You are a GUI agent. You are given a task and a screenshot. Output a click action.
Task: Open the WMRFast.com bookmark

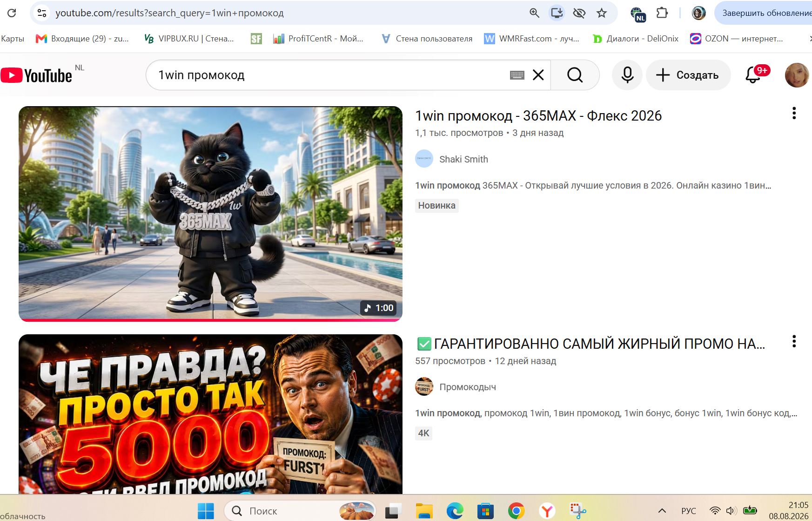532,39
